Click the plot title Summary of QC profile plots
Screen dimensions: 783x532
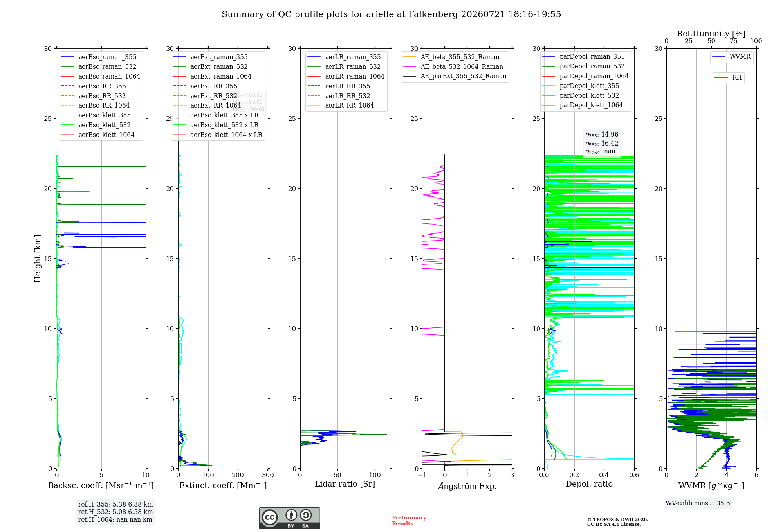tap(391, 14)
